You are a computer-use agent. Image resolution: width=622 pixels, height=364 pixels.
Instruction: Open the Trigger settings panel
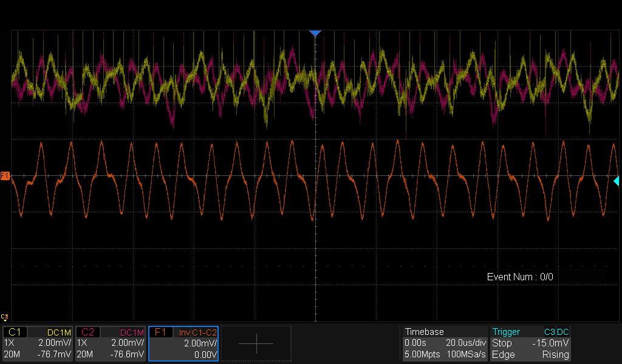506,332
